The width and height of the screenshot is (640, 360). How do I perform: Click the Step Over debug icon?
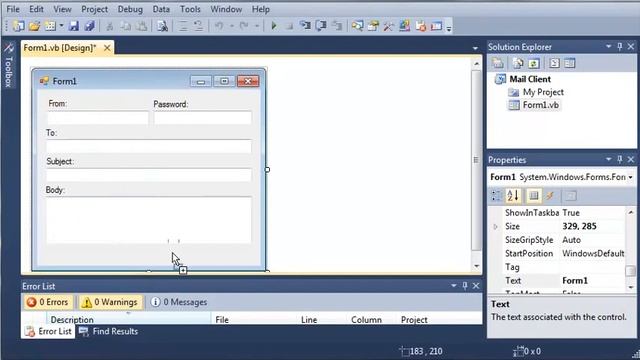pos(321,27)
